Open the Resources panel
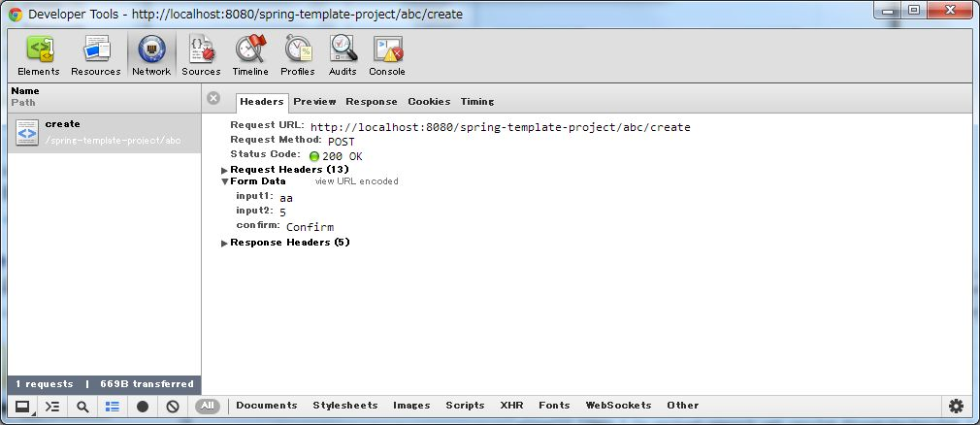Viewport: 980px width, 425px height. click(x=96, y=55)
